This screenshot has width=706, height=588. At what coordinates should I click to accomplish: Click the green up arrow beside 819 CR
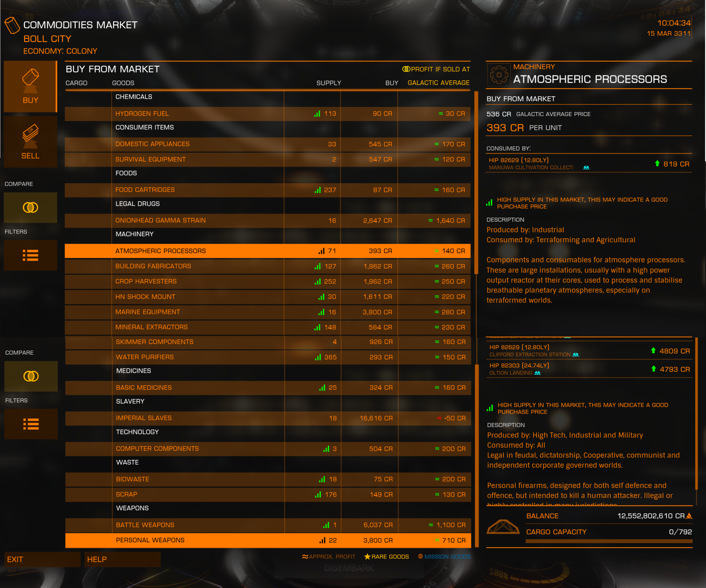[x=657, y=163]
